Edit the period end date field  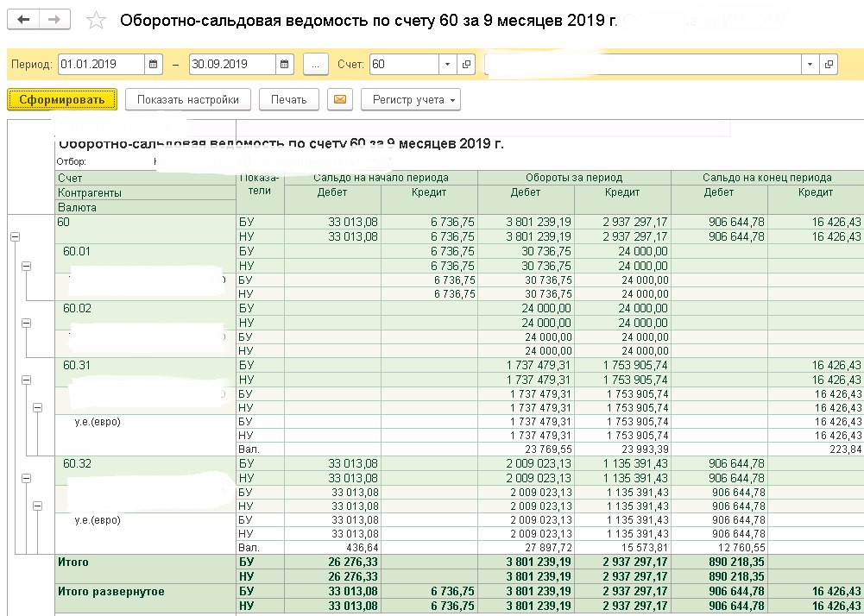pyautogui.click(x=232, y=65)
